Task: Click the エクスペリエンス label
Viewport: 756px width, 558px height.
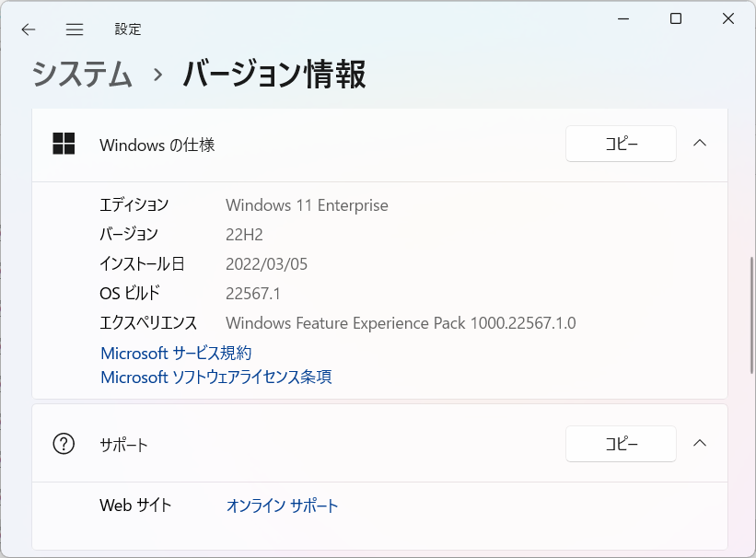Action: 148,322
